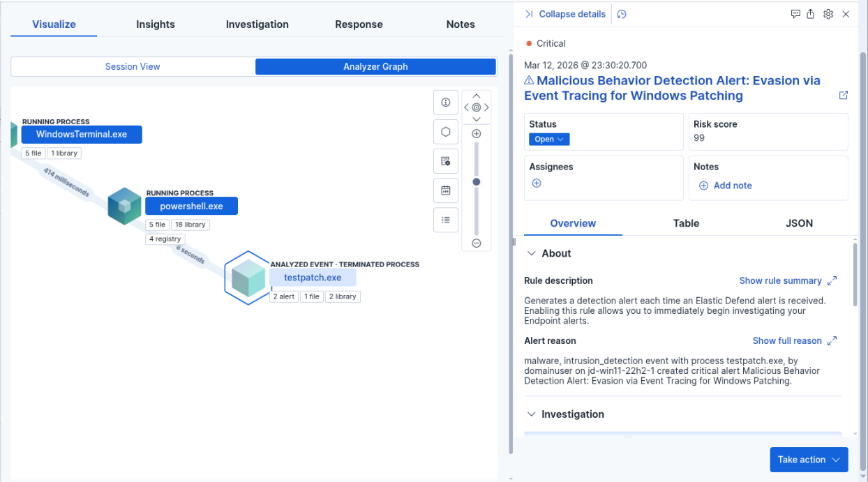
Task: Switch to Session View toggle
Action: (x=133, y=67)
